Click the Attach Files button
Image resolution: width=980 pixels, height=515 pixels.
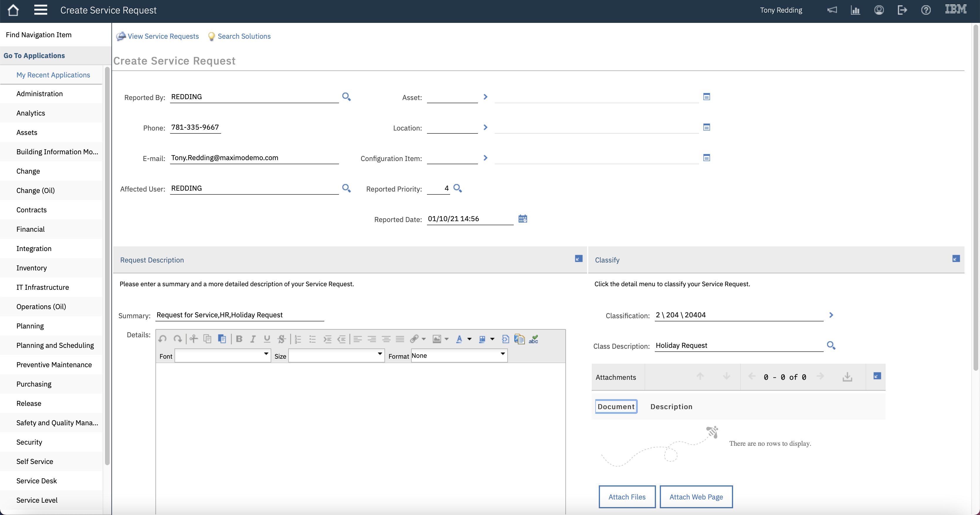(627, 497)
